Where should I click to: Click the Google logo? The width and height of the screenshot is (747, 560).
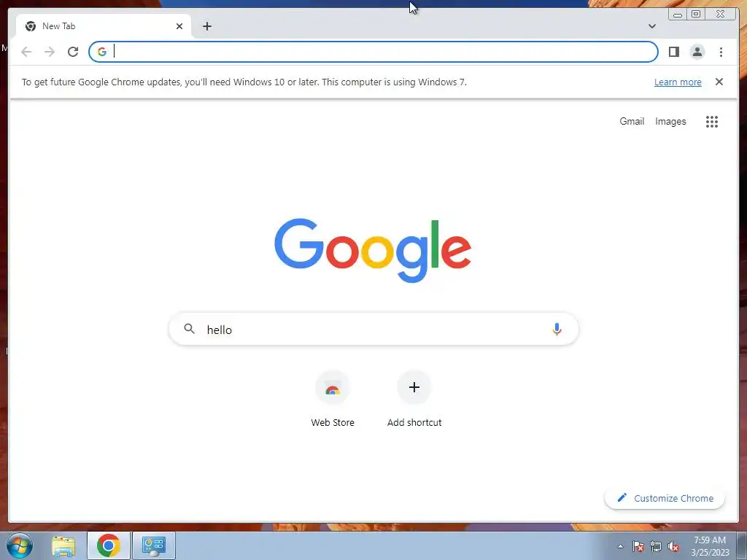tap(373, 251)
